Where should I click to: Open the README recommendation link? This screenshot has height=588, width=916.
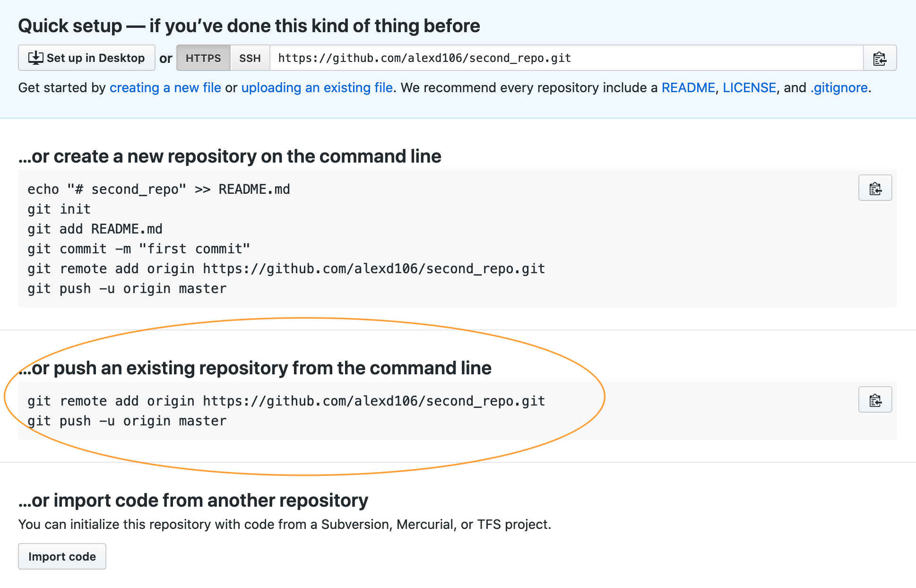click(x=688, y=88)
